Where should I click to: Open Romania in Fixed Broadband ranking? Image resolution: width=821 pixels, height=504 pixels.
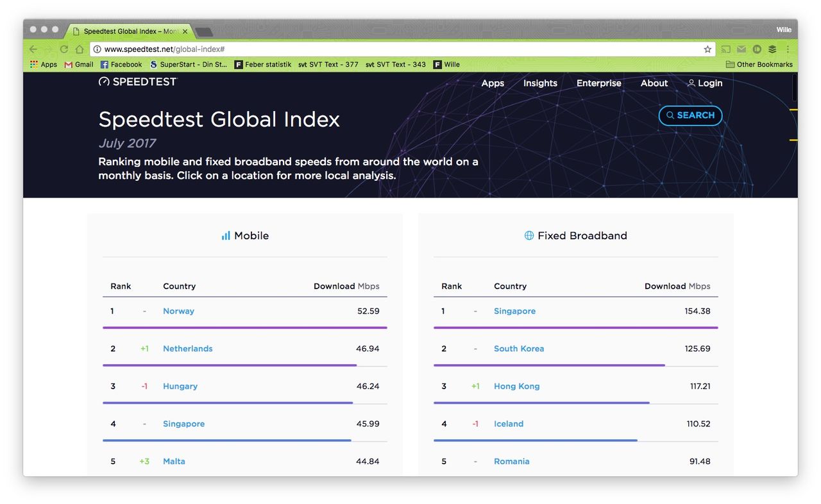tap(512, 461)
